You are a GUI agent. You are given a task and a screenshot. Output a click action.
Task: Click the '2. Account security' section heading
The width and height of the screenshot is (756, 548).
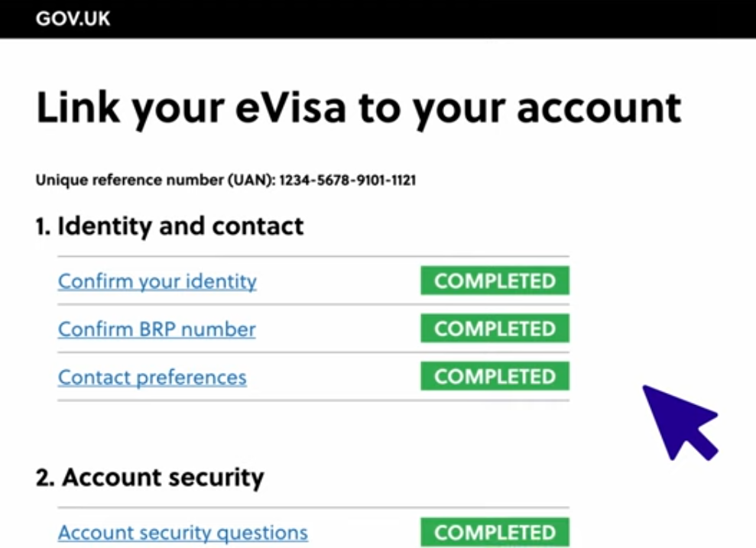click(150, 478)
